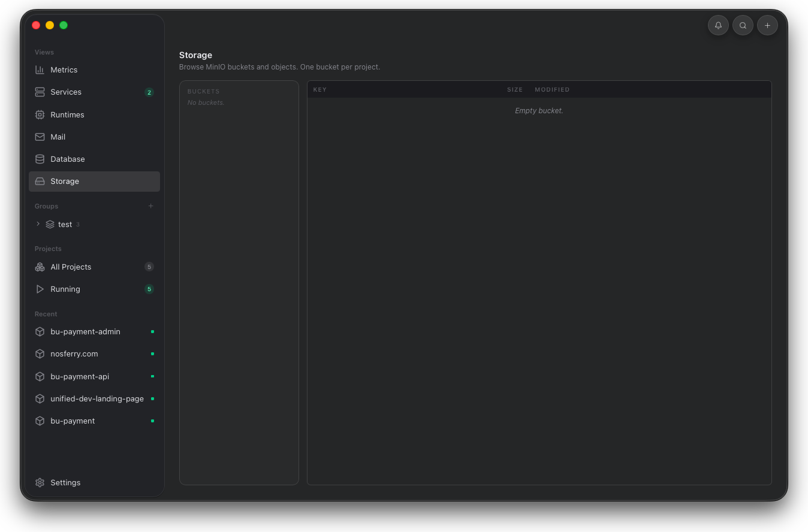Open unified-dev-landing-page project
The width and height of the screenshot is (808, 532).
(x=94, y=398)
